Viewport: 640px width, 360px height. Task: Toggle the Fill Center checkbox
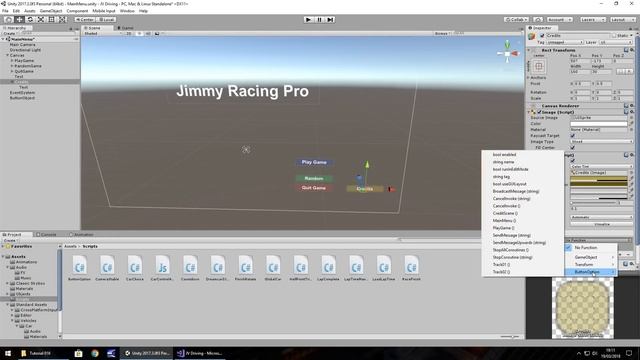pos(572,147)
